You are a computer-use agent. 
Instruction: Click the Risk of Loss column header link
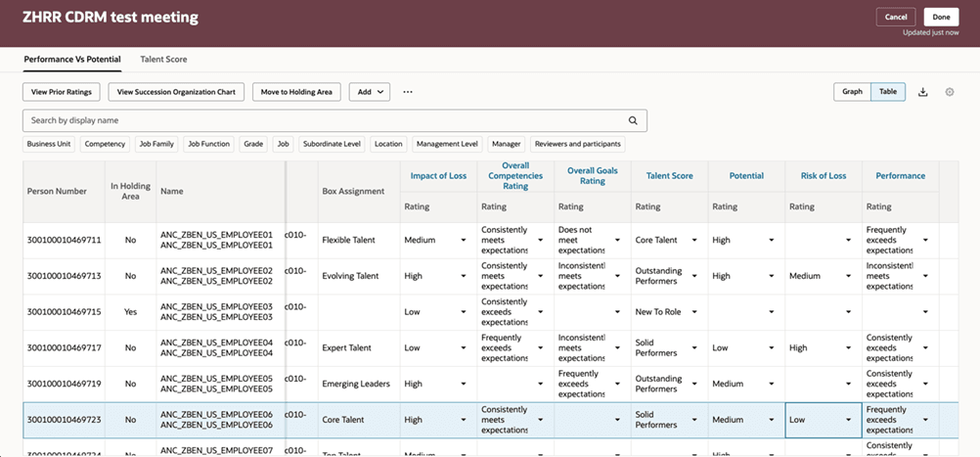pyautogui.click(x=824, y=176)
